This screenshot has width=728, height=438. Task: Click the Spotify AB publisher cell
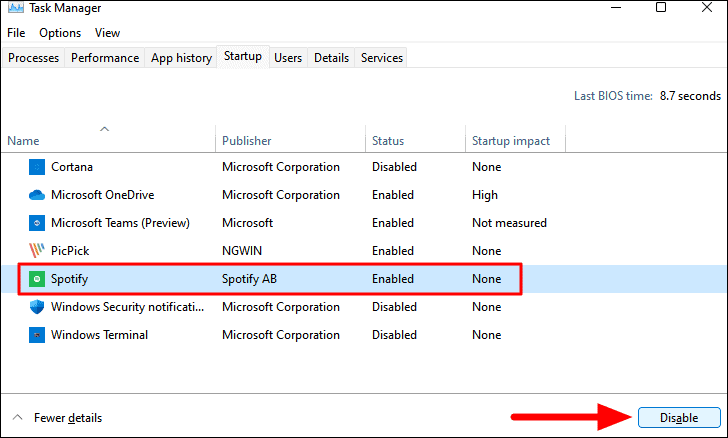pos(249,279)
